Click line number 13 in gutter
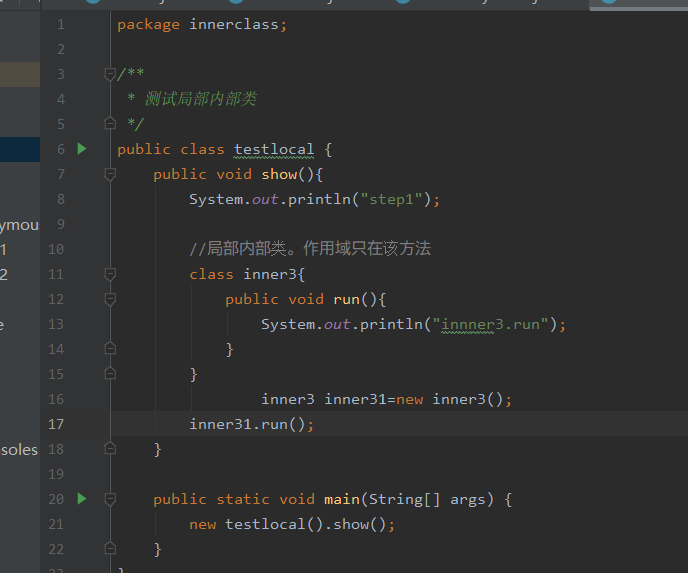Viewport: 688px width, 573px height. (56, 324)
